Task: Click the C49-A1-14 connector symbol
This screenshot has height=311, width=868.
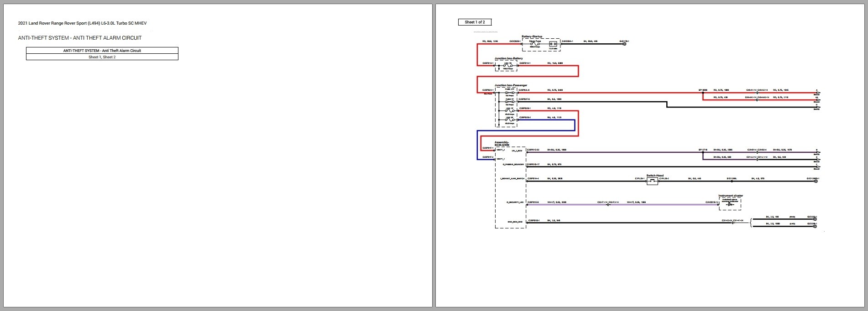Action: 757,93
